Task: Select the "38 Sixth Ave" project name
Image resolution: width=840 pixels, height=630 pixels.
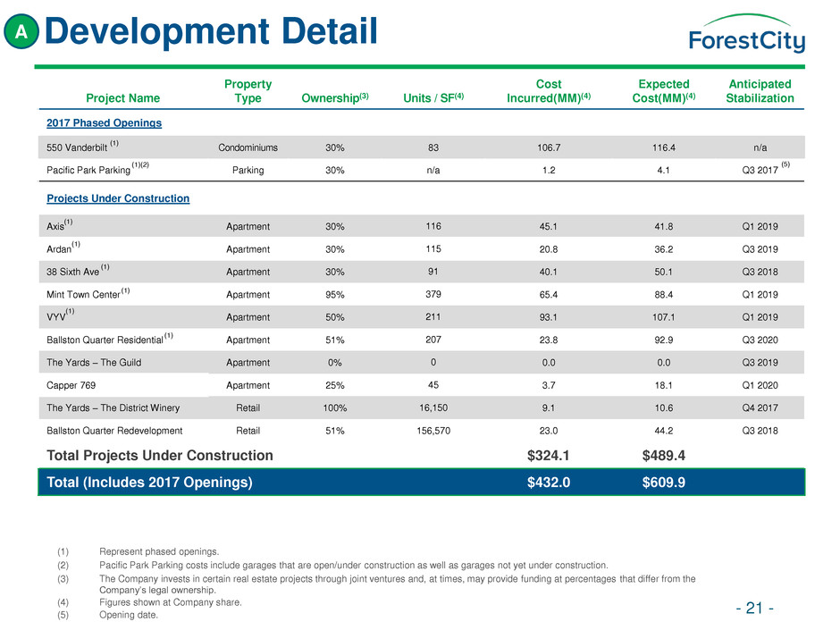Action: [x=73, y=272]
